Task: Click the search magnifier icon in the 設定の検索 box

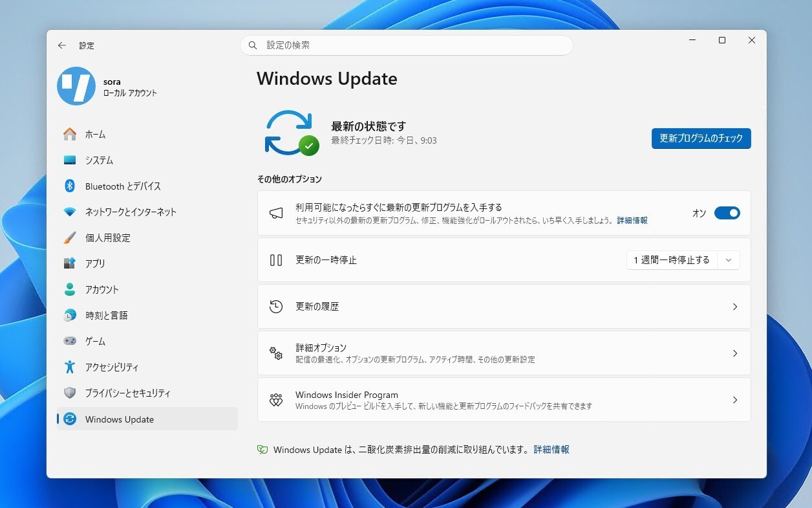Action: 253,45
